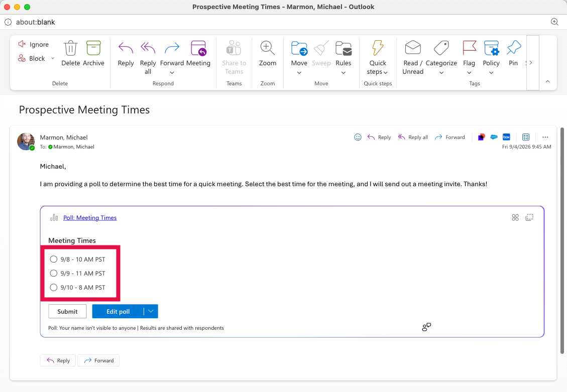Toggle Read / Unread envelope icon
The width and height of the screenshot is (567, 392).
(x=413, y=47)
